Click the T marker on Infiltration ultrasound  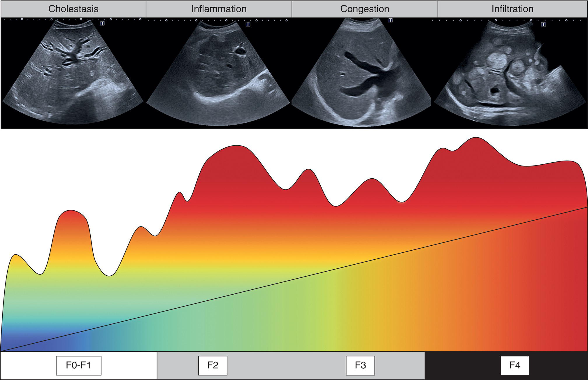543,24
